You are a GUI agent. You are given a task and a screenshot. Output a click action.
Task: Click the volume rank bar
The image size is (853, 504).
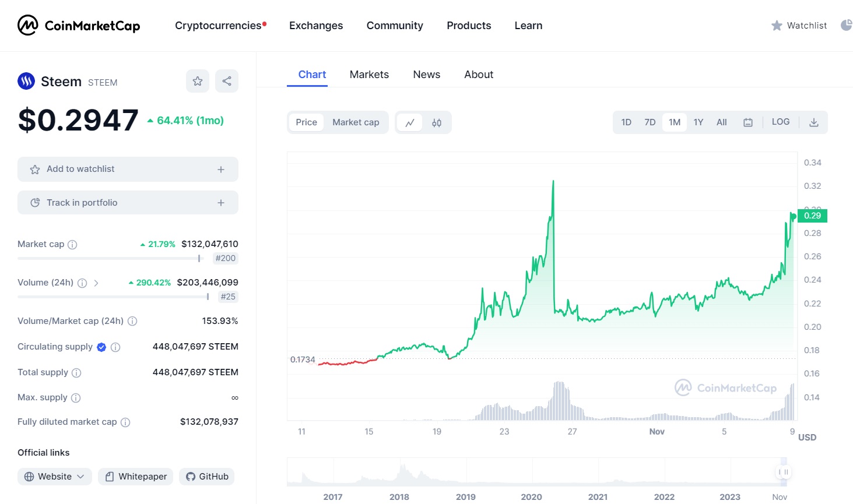click(113, 297)
